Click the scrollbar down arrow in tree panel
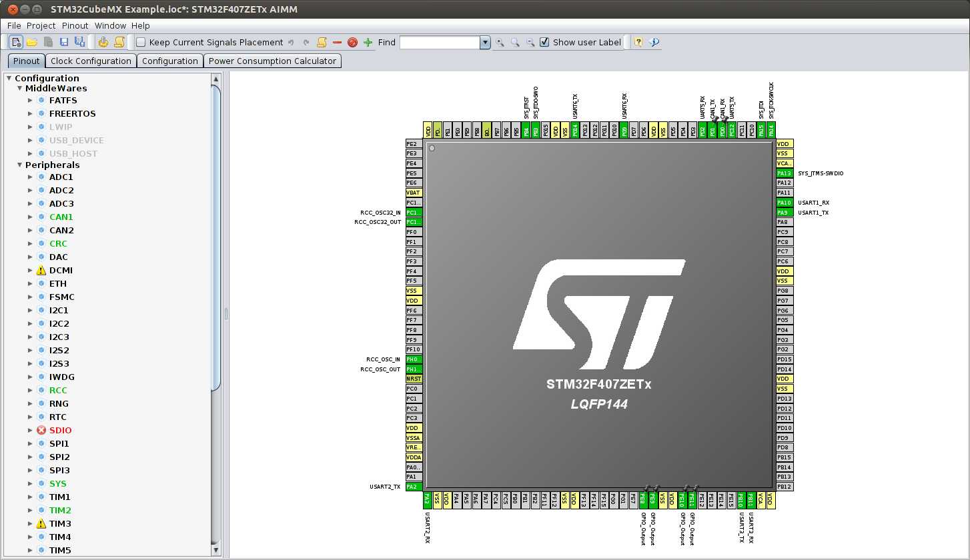 click(215, 550)
